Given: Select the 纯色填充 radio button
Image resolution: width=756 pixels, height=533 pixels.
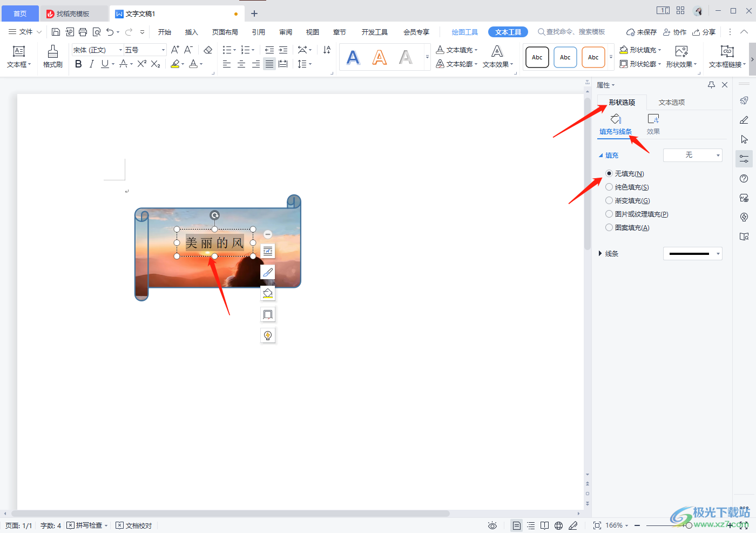Looking at the screenshot, I should (609, 187).
